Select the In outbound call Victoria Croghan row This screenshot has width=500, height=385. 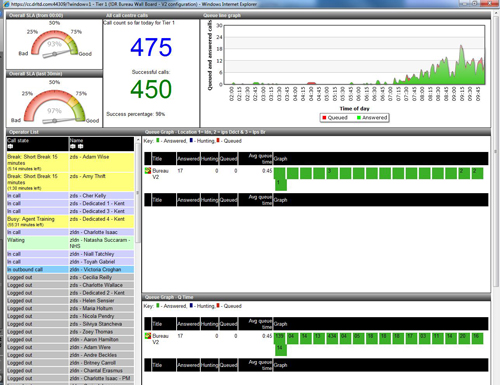click(x=70, y=269)
